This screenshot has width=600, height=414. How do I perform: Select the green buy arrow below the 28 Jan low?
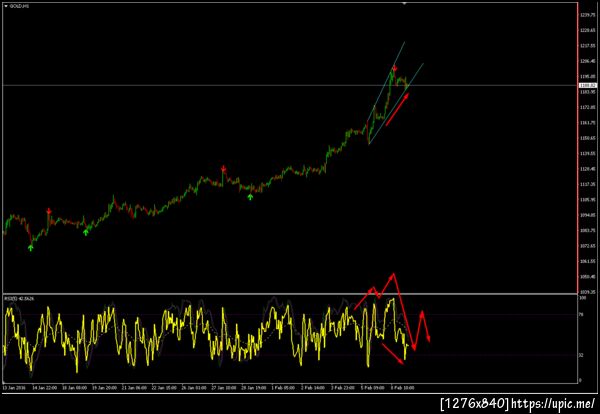tap(250, 197)
